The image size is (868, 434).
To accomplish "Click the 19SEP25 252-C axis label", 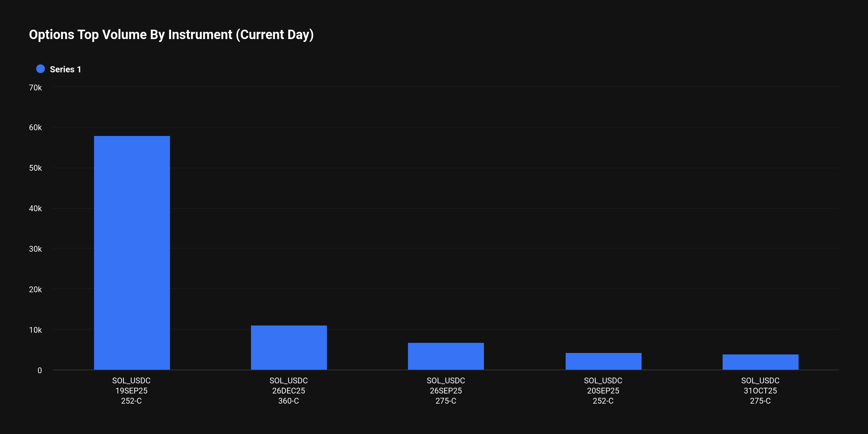I will click(x=131, y=391).
